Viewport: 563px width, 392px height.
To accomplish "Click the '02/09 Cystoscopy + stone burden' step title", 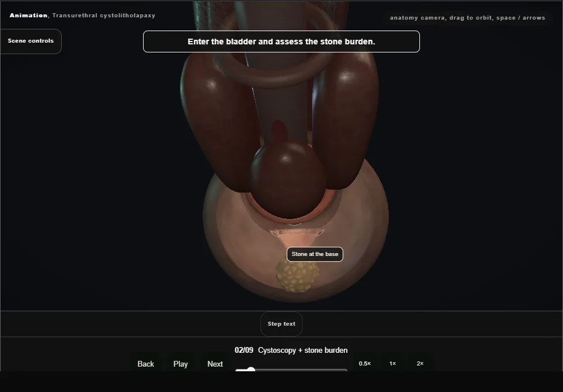I will [291, 350].
